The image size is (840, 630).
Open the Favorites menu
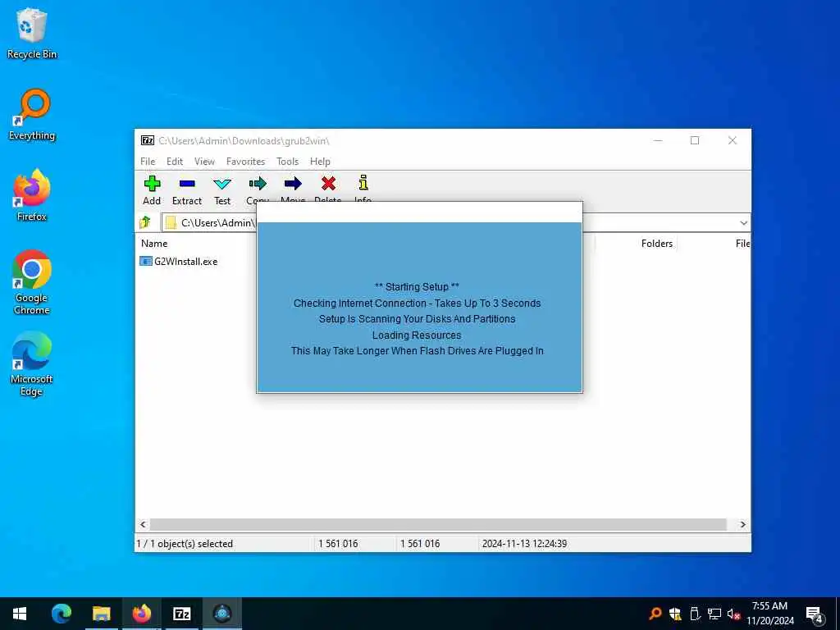point(246,162)
